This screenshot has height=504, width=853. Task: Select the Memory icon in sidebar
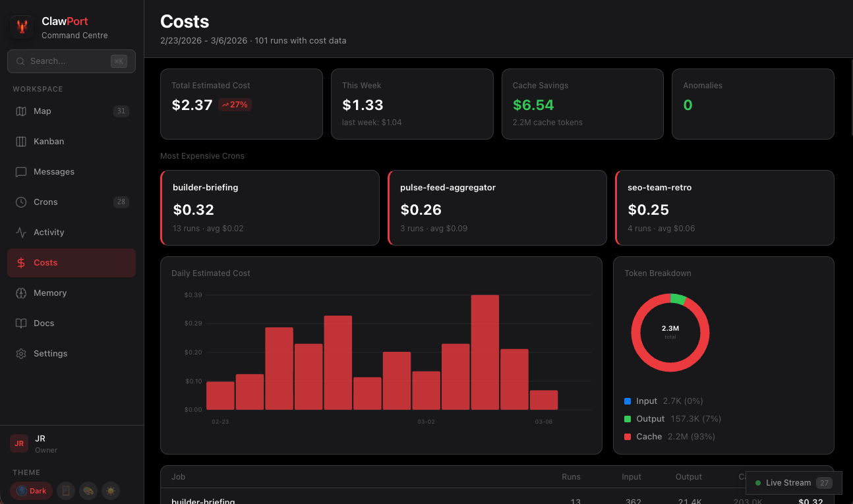coord(20,293)
